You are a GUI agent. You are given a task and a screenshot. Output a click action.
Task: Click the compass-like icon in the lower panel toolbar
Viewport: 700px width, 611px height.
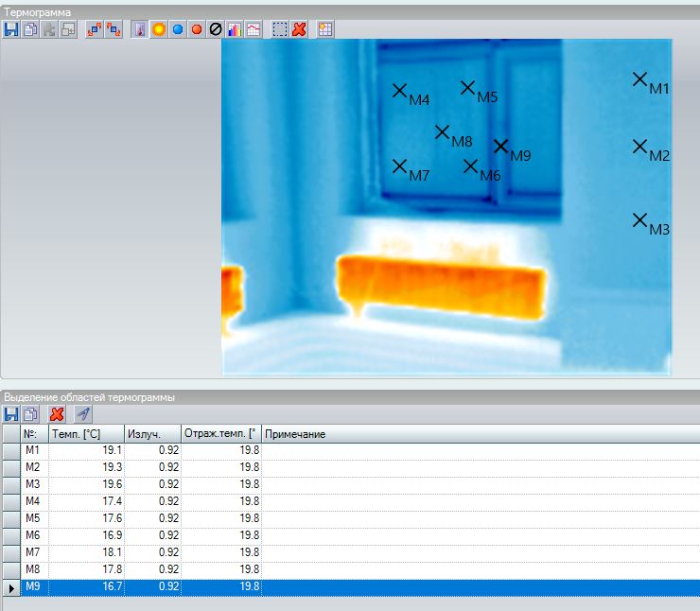click(x=83, y=414)
